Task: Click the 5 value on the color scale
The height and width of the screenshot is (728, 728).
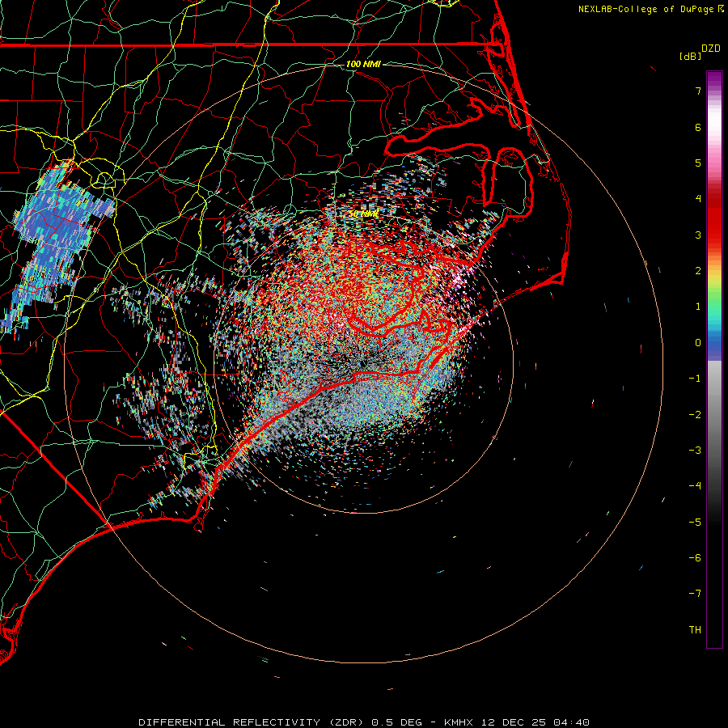Action: click(x=698, y=163)
